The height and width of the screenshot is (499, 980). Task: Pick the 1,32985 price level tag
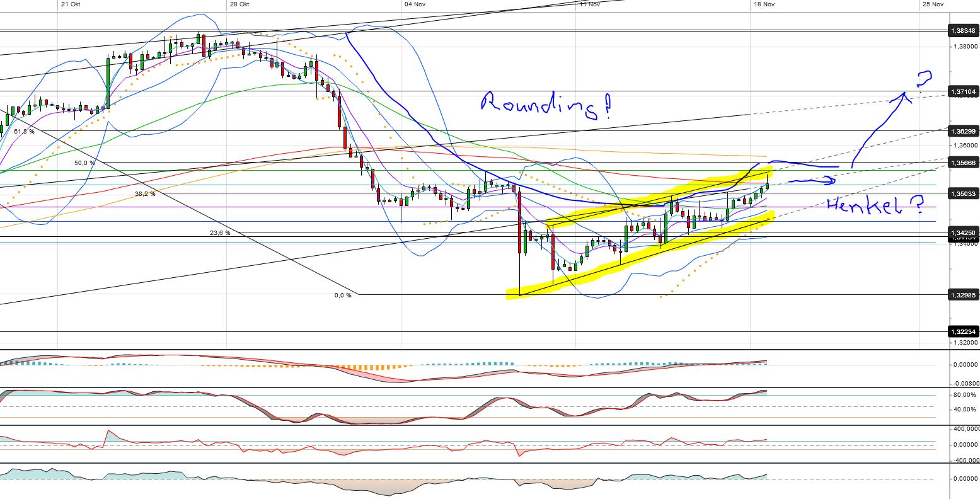click(964, 294)
